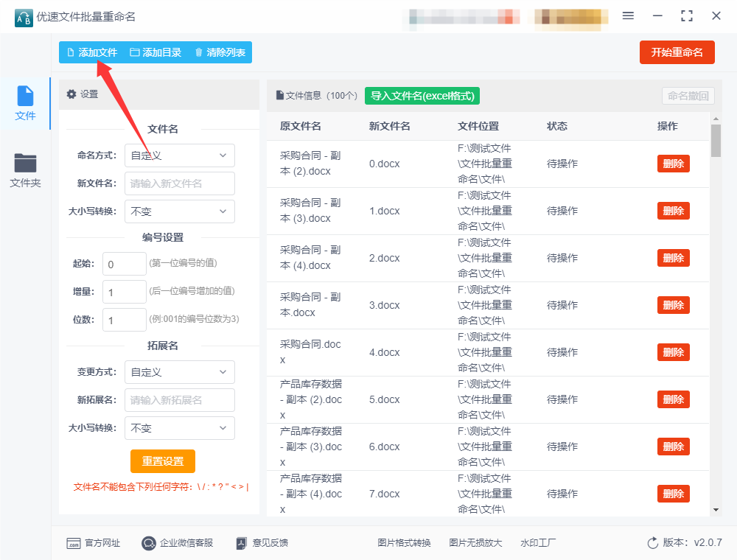Screen dimensions: 737x560
Task: Open the lossless image enlargement link
Action: pos(475,543)
